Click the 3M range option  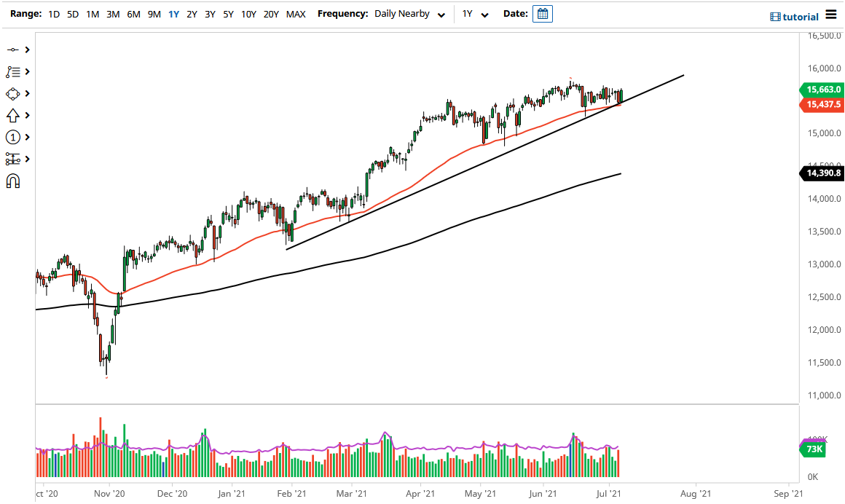pyautogui.click(x=113, y=14)
